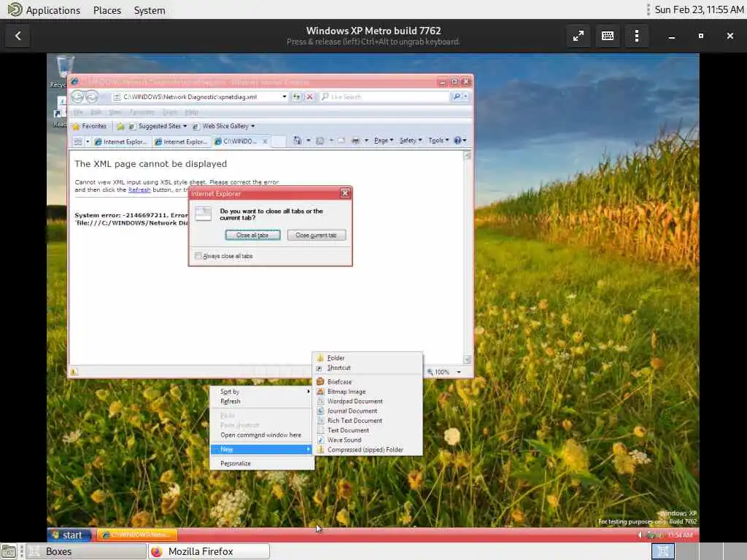The height and width of the screenshot is (560, 747).
Task: Go back with Boxes header arrow
Action: click(x=18, y=36)
